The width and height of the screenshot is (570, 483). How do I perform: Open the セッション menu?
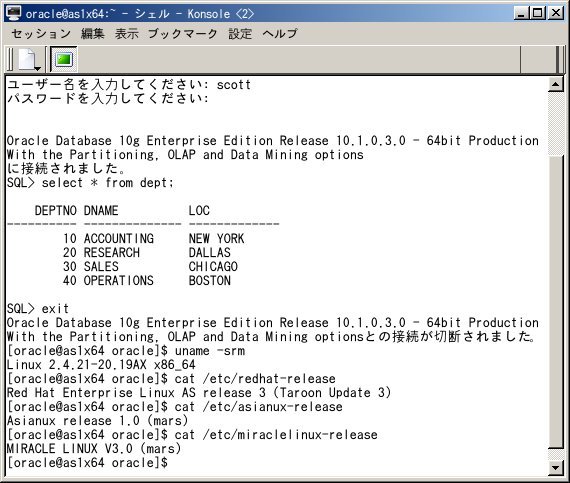point(41,33)
